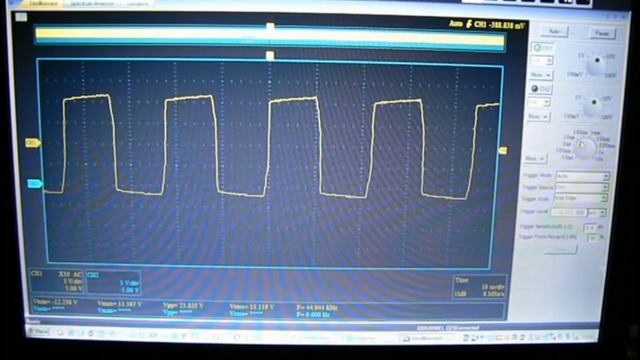Screen dimensions: 640x360
Task: Click the Trigger Sensitivity input field
Action: point(589,227)
